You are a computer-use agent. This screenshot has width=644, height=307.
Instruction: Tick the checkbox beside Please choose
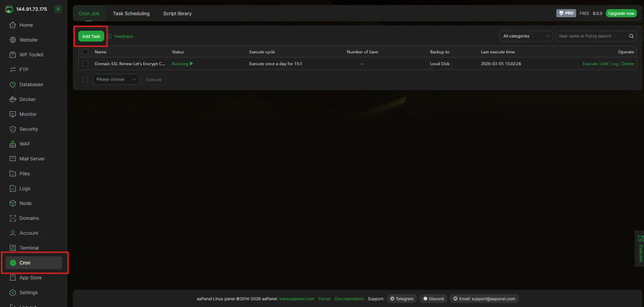(85, 79)
